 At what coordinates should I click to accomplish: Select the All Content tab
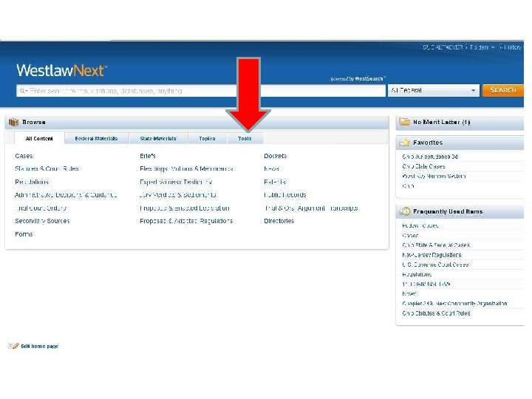pyautogui.click(x=39, y=138)
